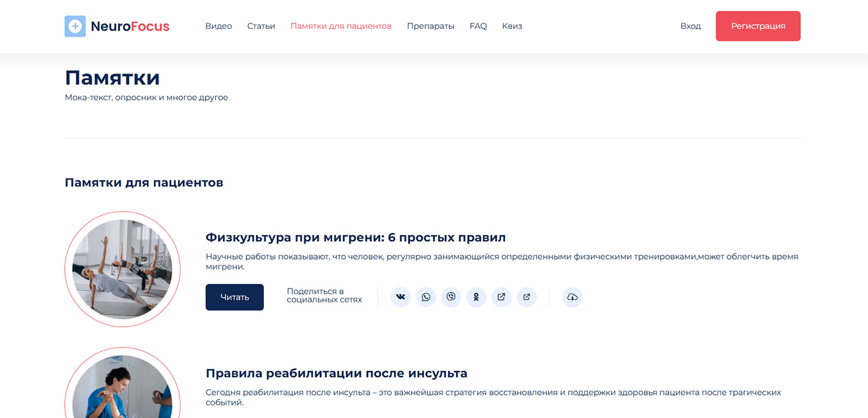
Task: Go to the Статьи section
Action: point(261,26)
